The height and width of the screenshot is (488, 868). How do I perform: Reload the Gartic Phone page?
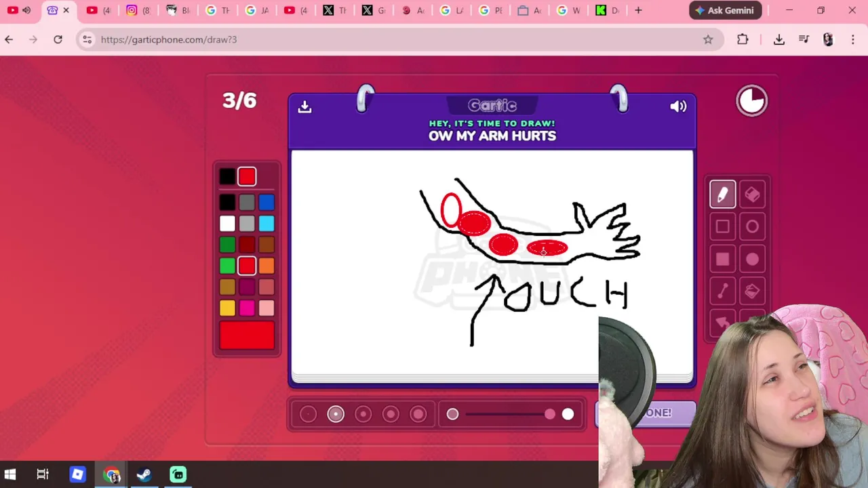click(58, 39)
